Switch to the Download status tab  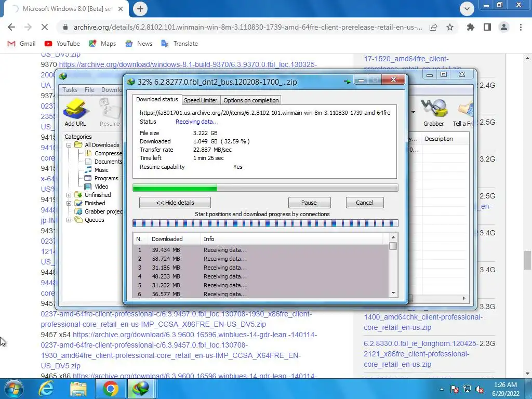pyautogui.click(x=157, y=99)
